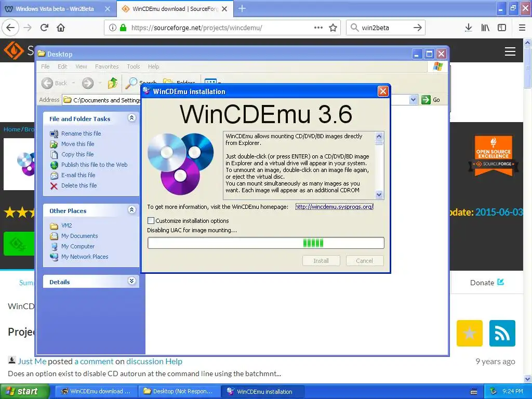The height and width of the screenshot is (399, 532).
Task: Click Delete this file task
Action: point(79,185)
